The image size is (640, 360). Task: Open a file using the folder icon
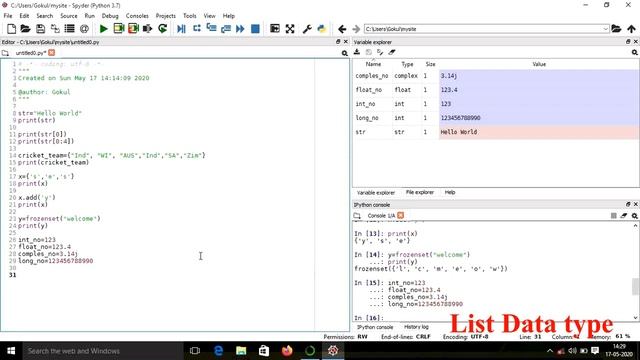(25, 29)
